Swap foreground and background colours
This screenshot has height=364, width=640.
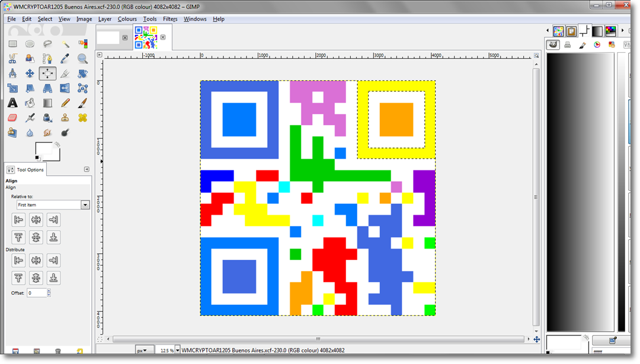click(x=57, y=144)
